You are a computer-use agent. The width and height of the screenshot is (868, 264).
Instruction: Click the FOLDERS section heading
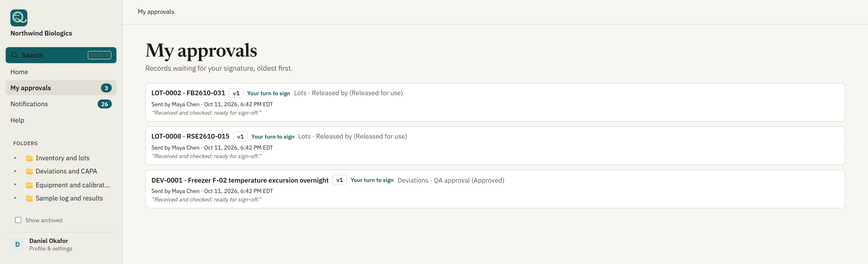25,143
